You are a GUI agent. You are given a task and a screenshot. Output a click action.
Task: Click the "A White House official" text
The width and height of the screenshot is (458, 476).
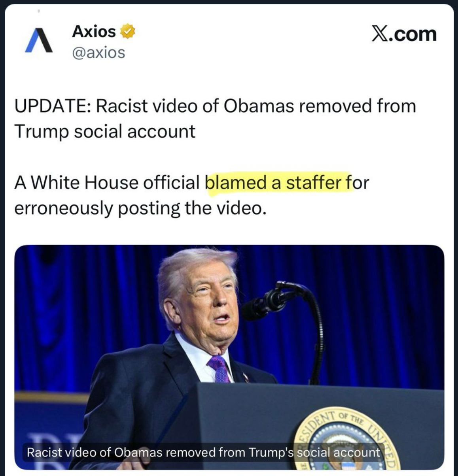click(x=107, y=183)
